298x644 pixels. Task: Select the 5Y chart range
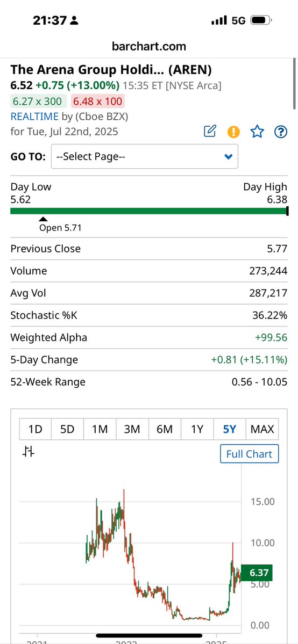(230, 429)
